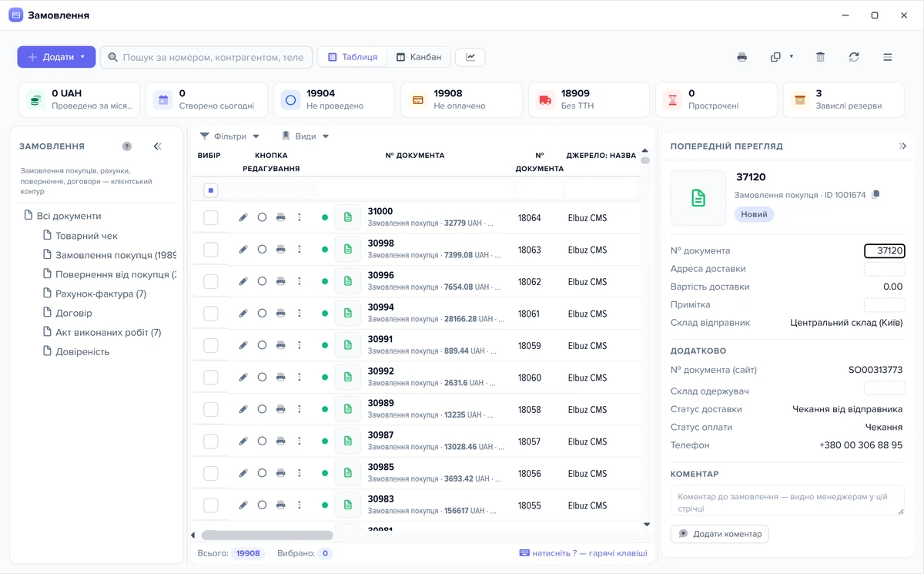Switch to the Таблиця view tab
The width and height of the screenshot is (924, 574).
coord(353,57)
